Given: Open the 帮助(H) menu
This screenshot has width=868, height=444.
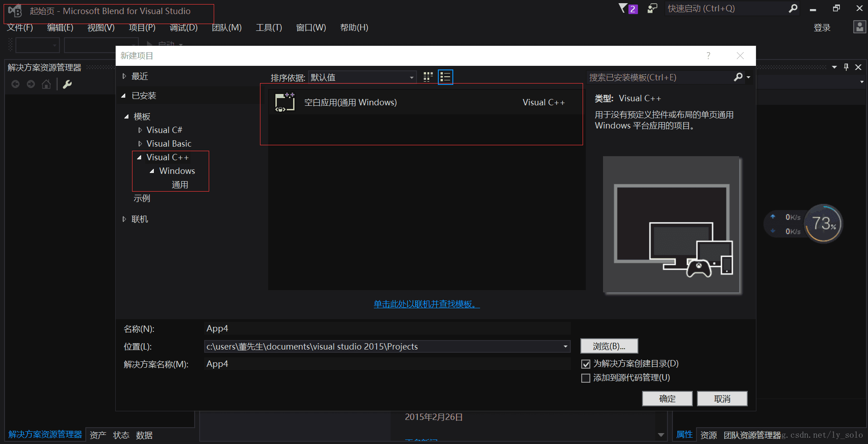Looking at the screenshot, I should [354, 28].
